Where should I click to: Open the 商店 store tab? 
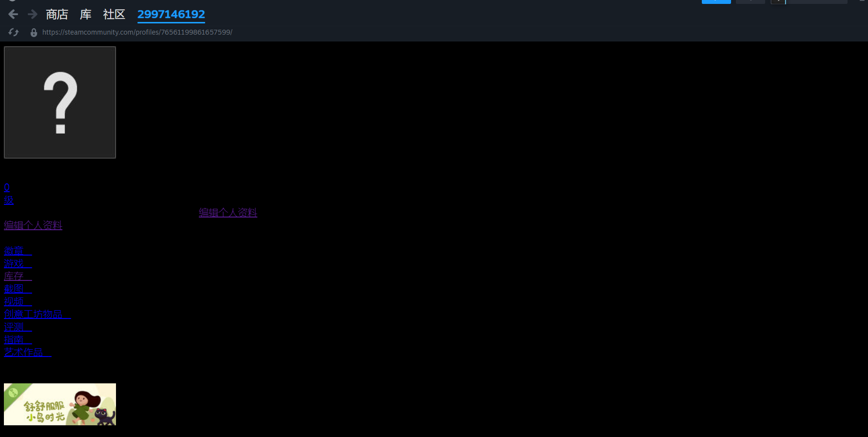[x=57, y=15]
